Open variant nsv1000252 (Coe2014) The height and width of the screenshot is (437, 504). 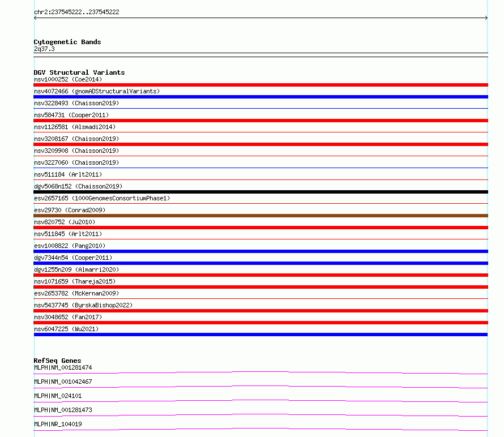coord(68,79)
